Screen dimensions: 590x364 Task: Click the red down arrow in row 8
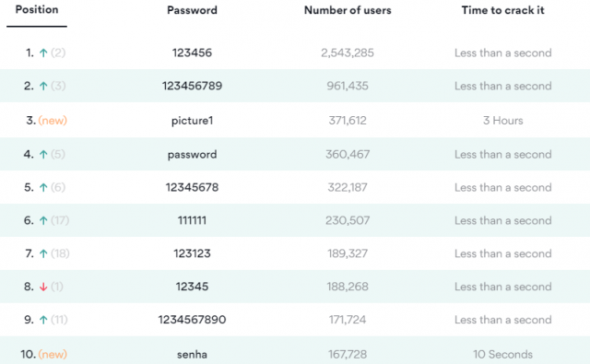[43, 287]
